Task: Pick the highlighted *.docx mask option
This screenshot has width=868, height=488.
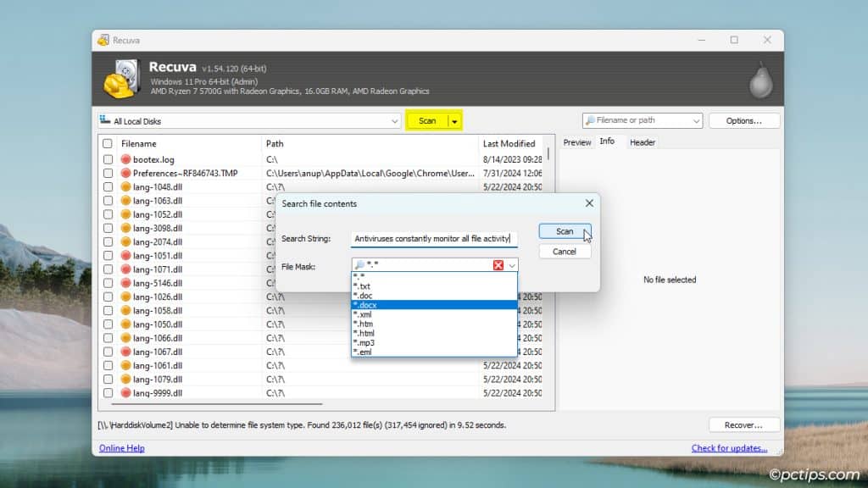Action: pos(434,305)
